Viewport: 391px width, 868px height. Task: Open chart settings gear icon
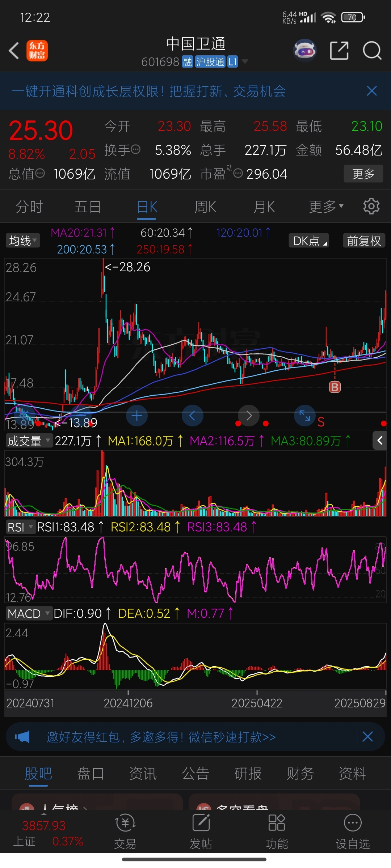[x=371, y=207]
